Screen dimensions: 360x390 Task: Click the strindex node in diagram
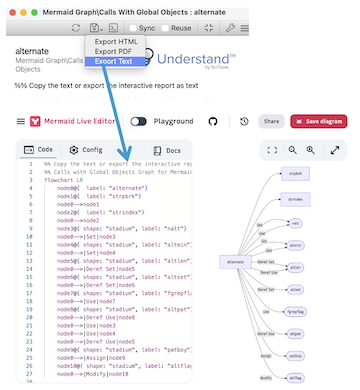tap(295, 199)
